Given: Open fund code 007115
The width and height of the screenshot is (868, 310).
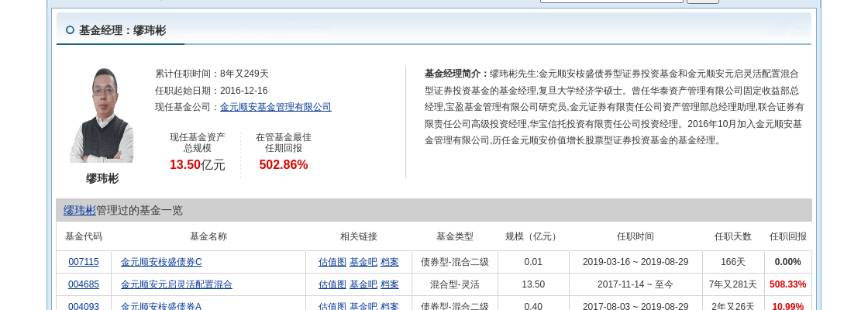Looking at the screenshot, I should click(x=84, y=262).
